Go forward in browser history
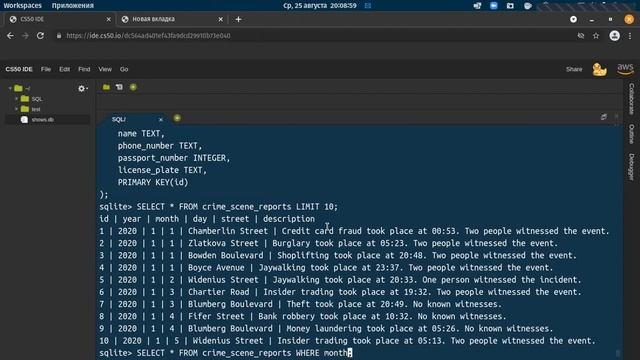 (25, 36)
